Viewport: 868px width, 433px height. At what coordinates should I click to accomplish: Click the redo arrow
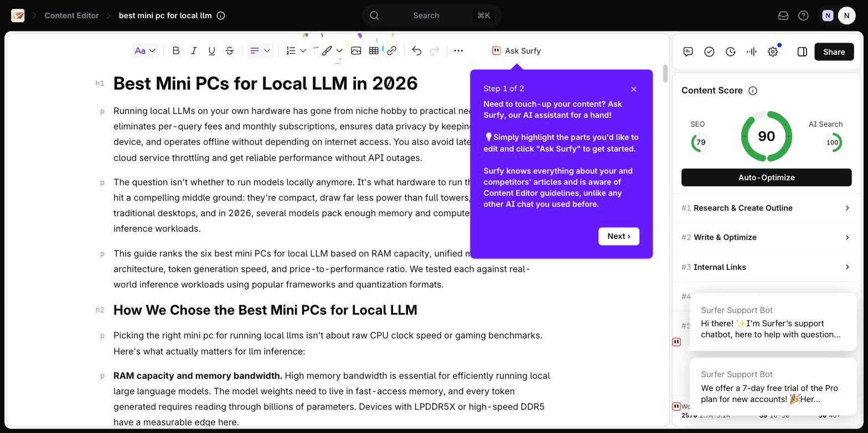point(435,50)
